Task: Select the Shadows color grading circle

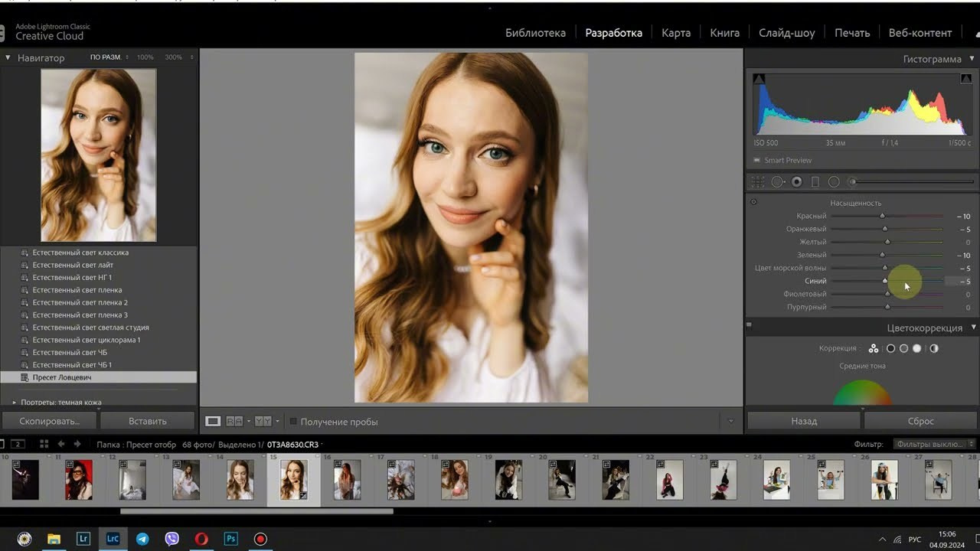Action: 890,349
